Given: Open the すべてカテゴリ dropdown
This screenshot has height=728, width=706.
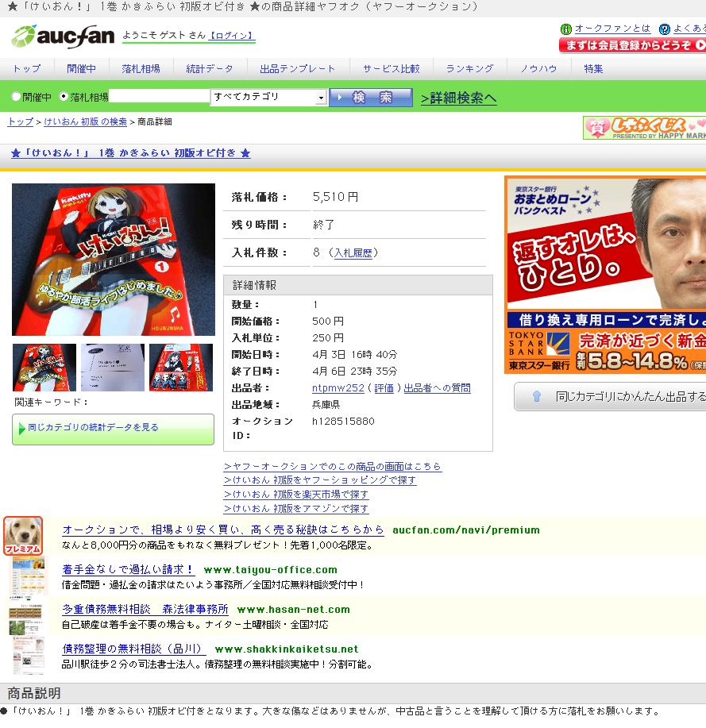Looking at the screenshot, I should [268, 97].
